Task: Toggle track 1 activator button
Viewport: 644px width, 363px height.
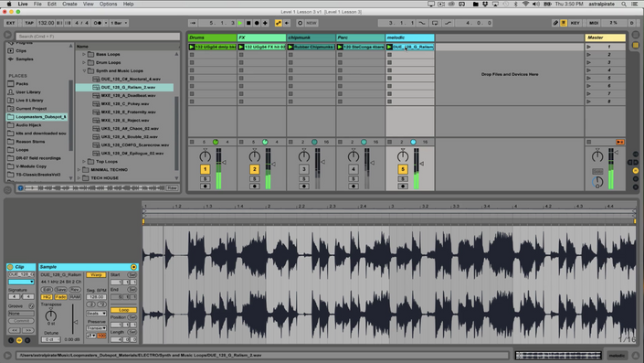Action: [205, 169]
